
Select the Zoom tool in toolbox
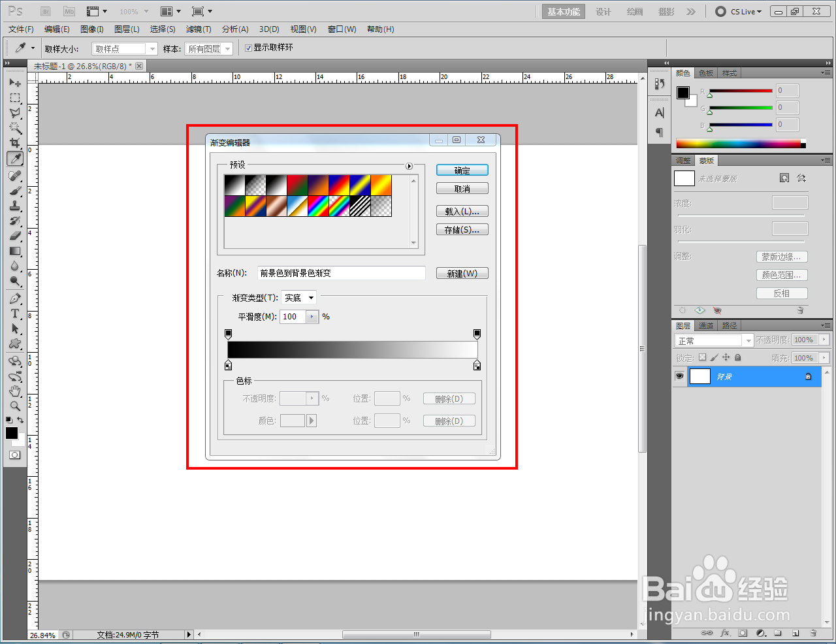[15, 406]
